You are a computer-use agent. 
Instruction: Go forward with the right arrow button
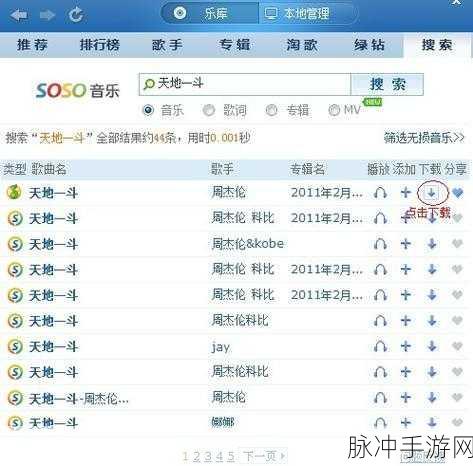(x=47, y=15)
